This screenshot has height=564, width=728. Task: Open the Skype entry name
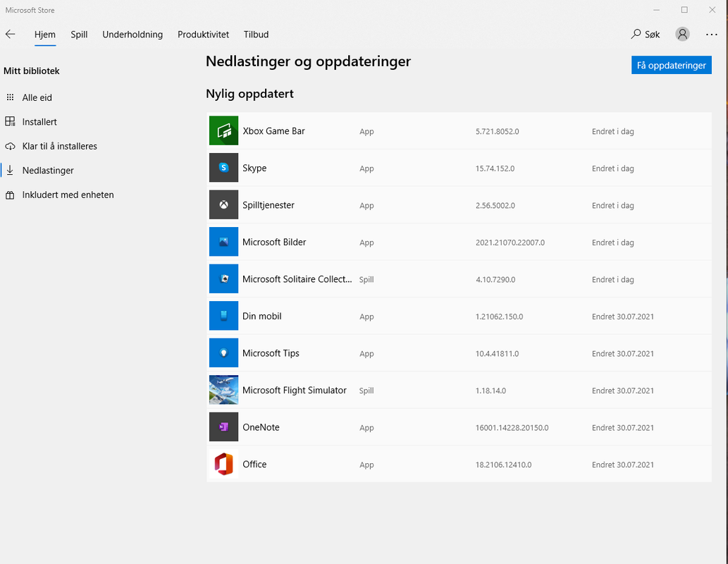pyautogui.click(x=254, y=168)
